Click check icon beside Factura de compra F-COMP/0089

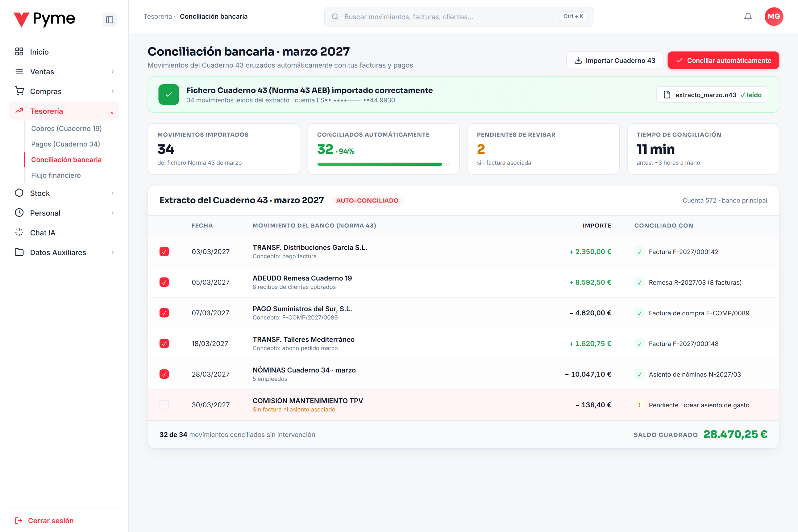(640, 313)
